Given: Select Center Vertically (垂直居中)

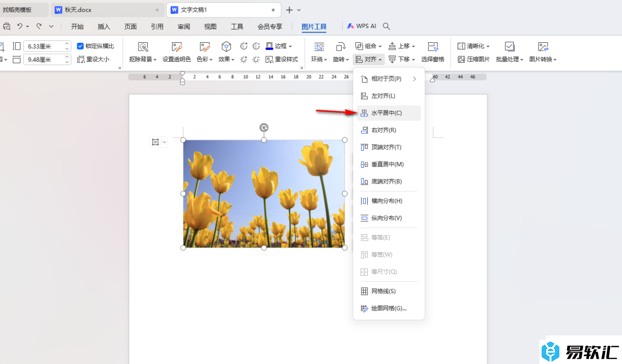Looking at the screenshot, I should [x=389, y=164].
